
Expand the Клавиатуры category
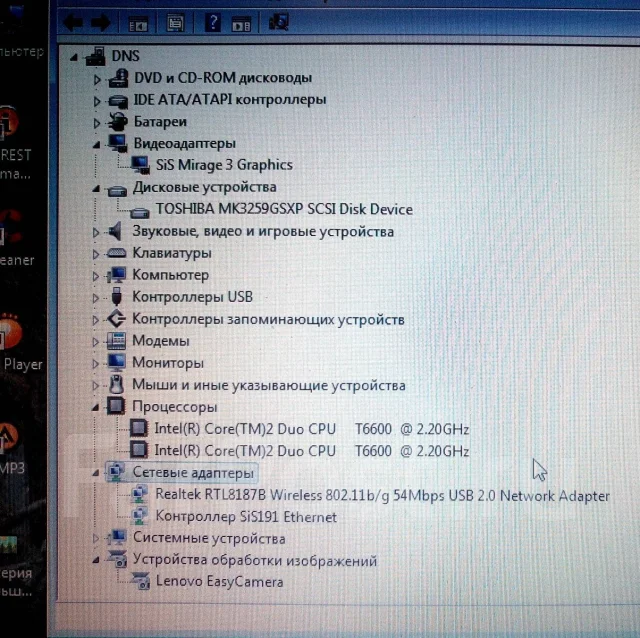click(x=96, y=254)
